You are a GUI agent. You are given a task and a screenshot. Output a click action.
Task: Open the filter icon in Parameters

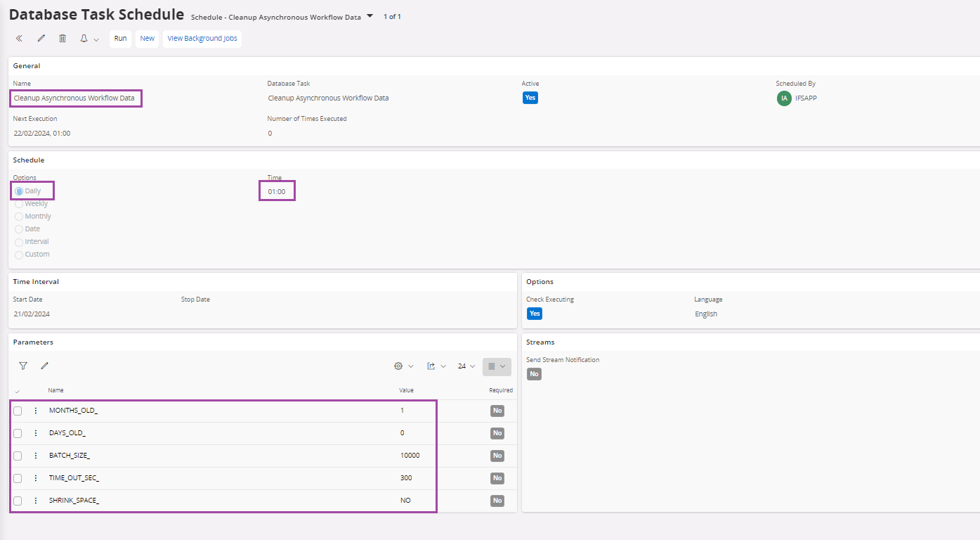(23, 366)
